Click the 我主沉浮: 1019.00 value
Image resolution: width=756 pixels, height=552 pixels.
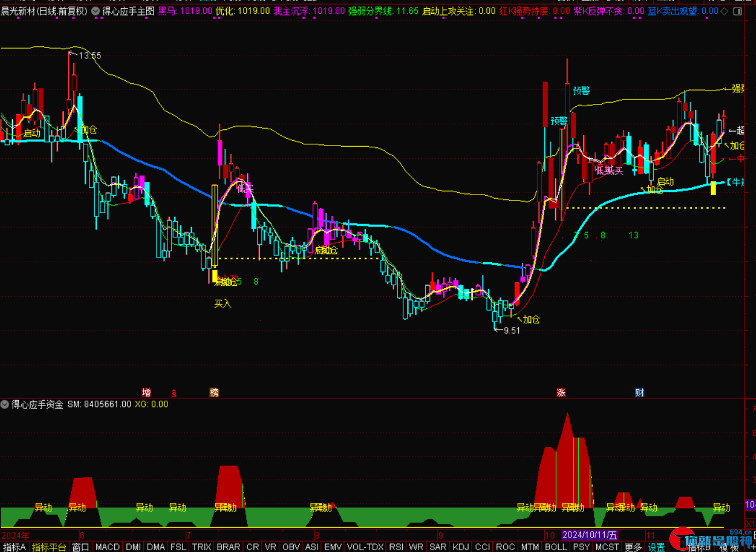[x=309, y=11]
